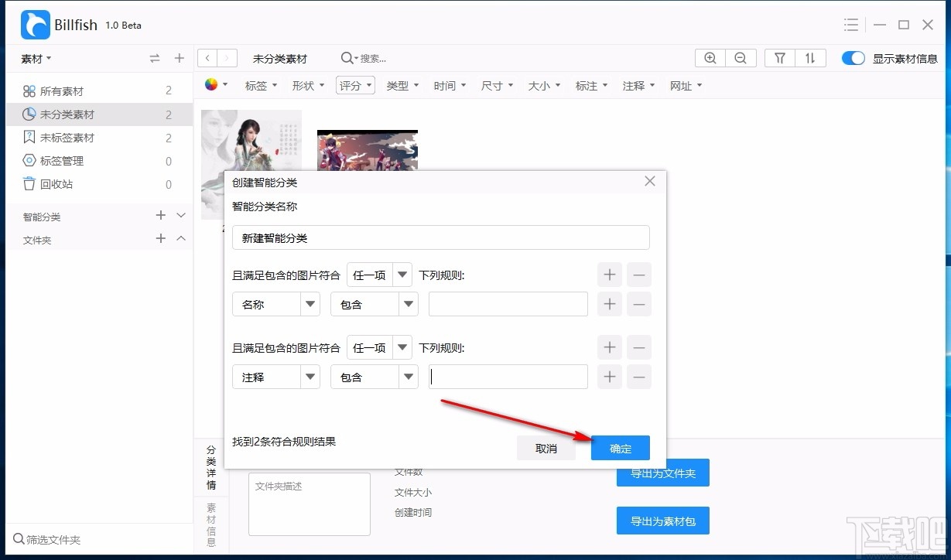Zoom in with the magnifier plus icon
The image size is (951, 560).
click(x=710, y=57)
